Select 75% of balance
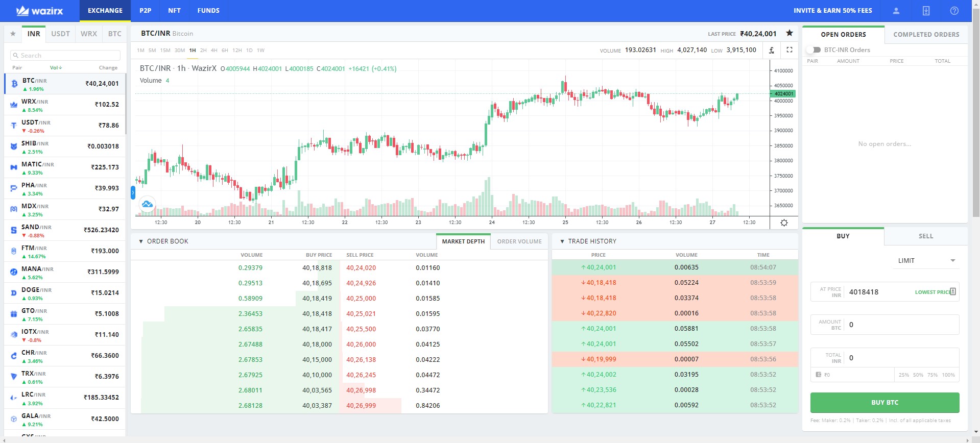 click(933, 375)
